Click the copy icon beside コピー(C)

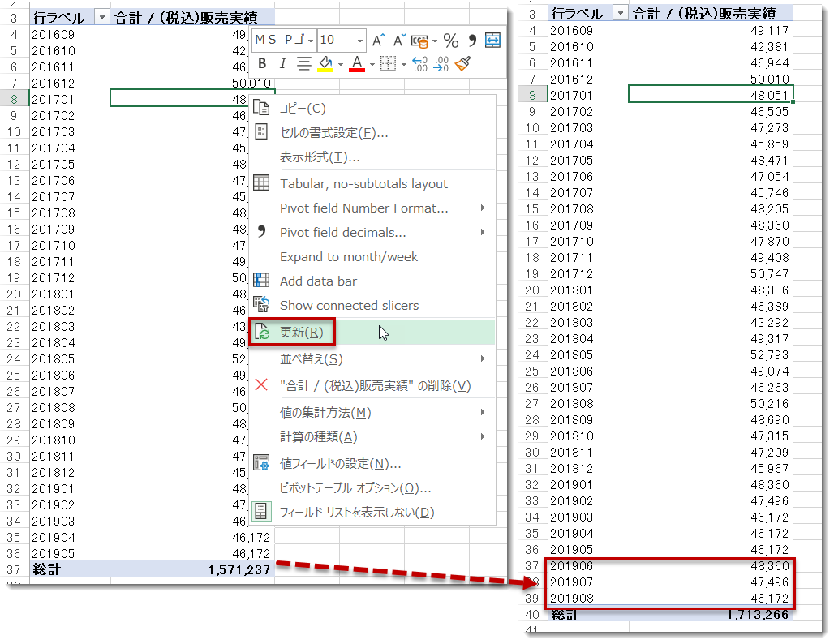261,108
